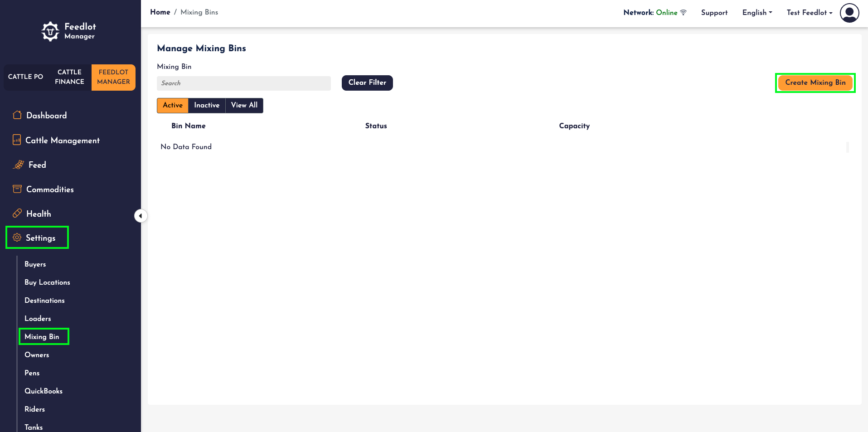Switch to the Cattle Finance tab
The image size is (868, 432).
69,77
